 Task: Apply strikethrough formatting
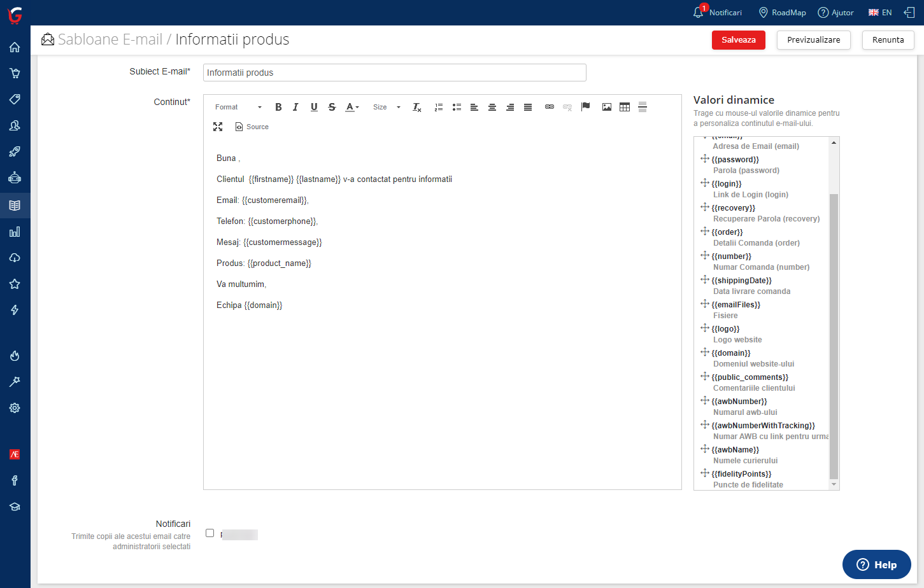(x=332, y=107)
